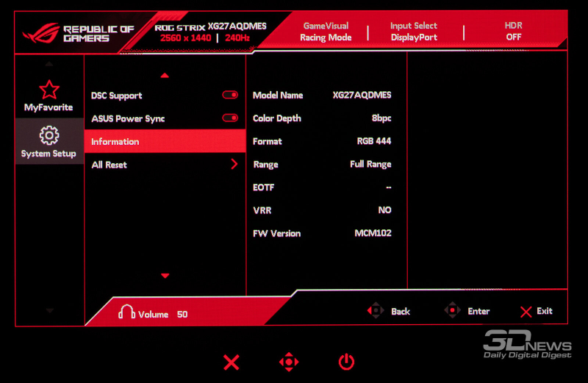Click the FW Version value MCM102
The height and width of the screenshot is (383, 588).
point(373,233)
